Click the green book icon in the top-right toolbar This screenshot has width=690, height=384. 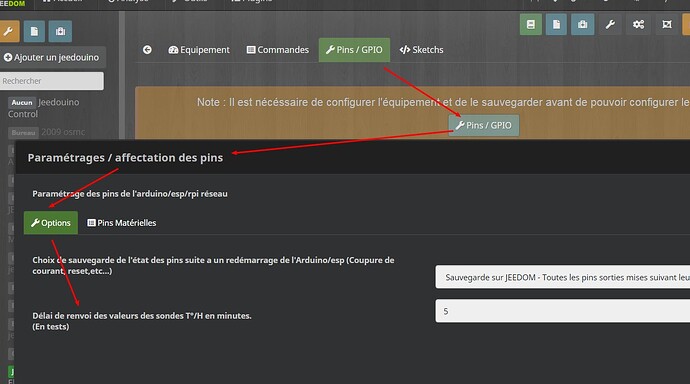pos(531,24)
